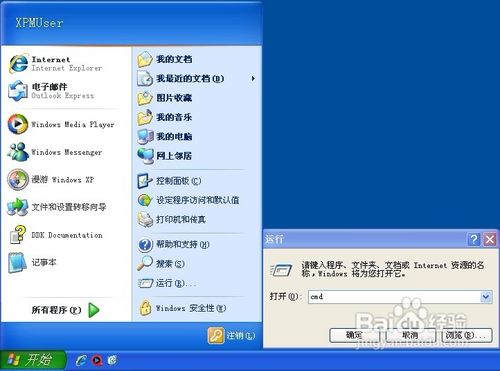Click the XPMUser name in Start menu header

pyautogui.click(x=39, y=23)
